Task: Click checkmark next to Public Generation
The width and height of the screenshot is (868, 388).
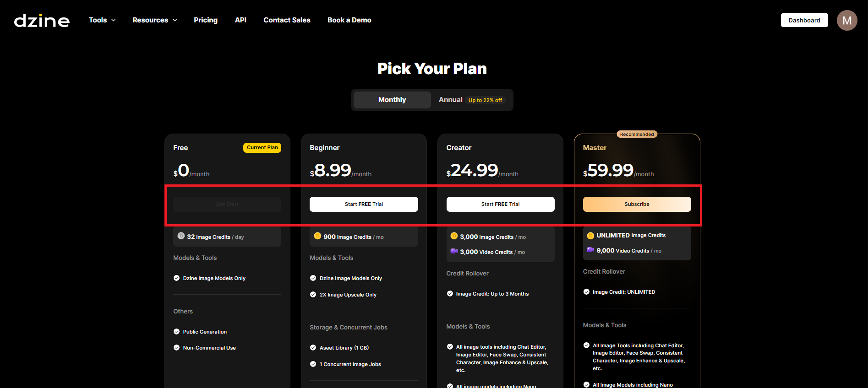Action: 176,332
